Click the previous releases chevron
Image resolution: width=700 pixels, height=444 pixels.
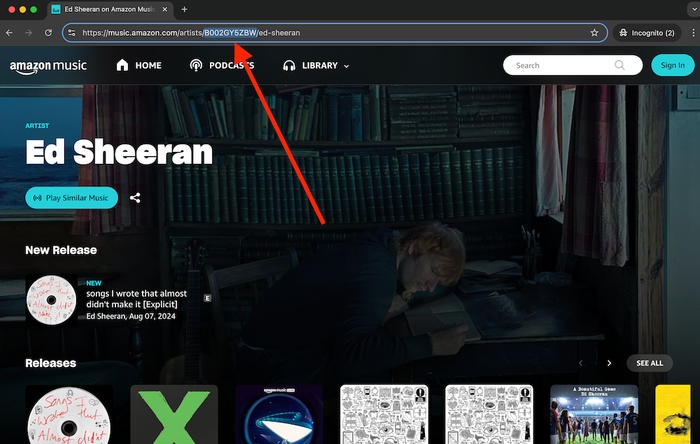581,363
